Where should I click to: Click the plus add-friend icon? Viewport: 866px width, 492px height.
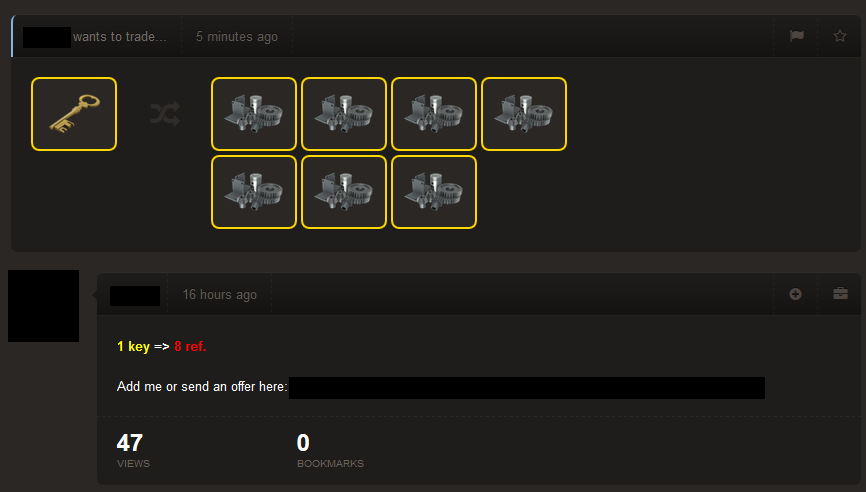[x=795, y=294]
